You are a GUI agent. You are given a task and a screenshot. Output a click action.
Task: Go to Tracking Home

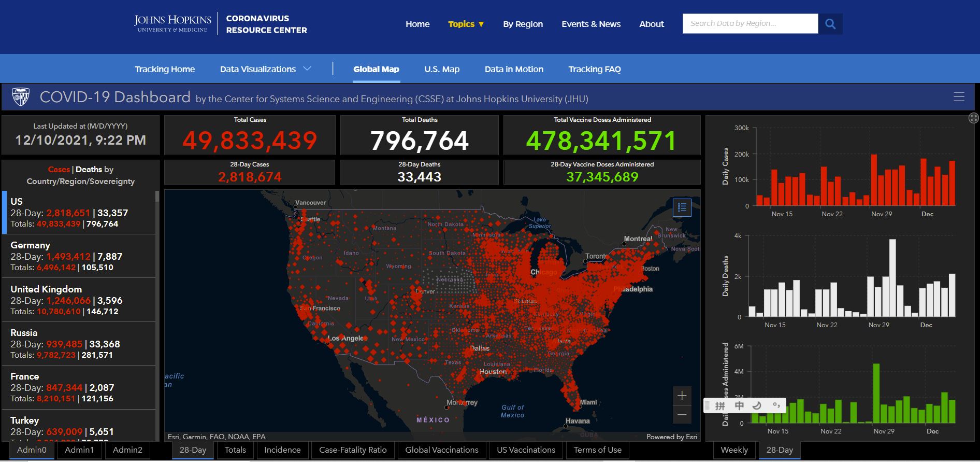pyautogui.click(x=165, y=69)
